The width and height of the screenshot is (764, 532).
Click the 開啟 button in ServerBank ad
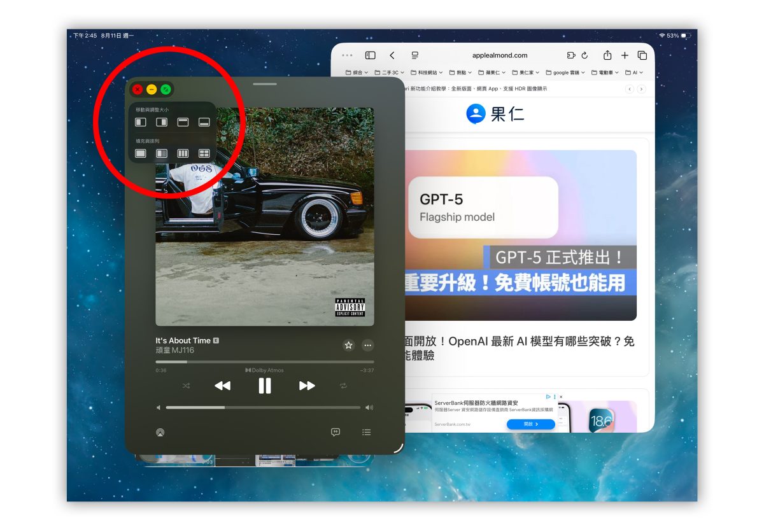click(531, 424)
